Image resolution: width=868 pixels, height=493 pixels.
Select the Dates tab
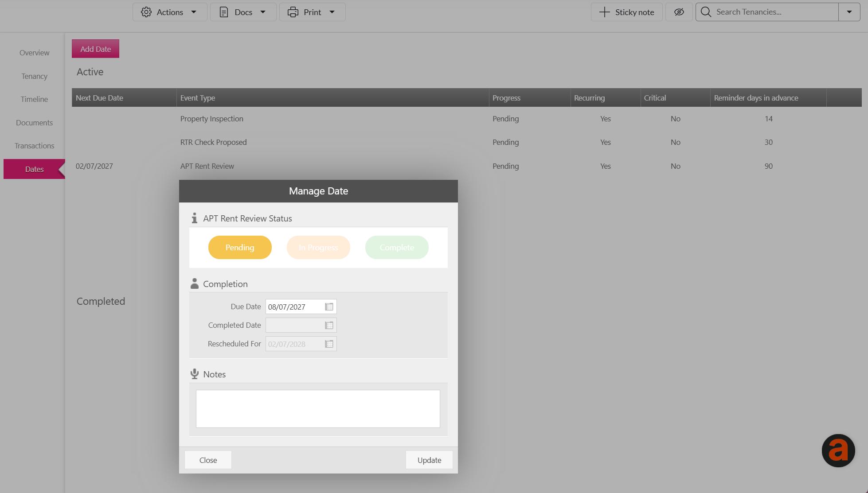34,169
